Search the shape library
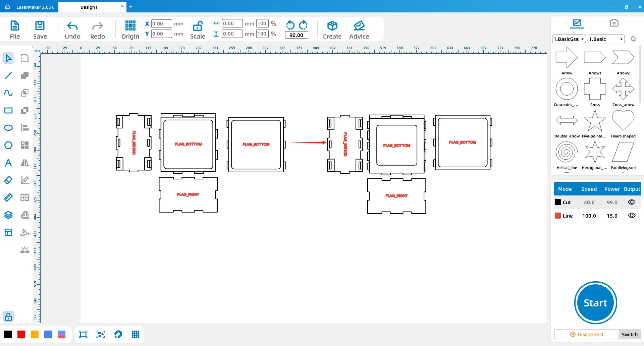 click(x=633, y=39)
